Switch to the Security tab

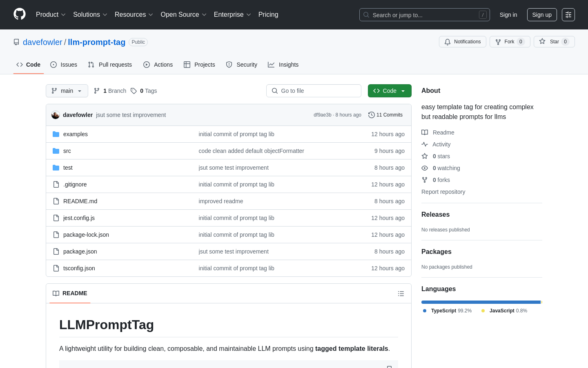point(242,65)
